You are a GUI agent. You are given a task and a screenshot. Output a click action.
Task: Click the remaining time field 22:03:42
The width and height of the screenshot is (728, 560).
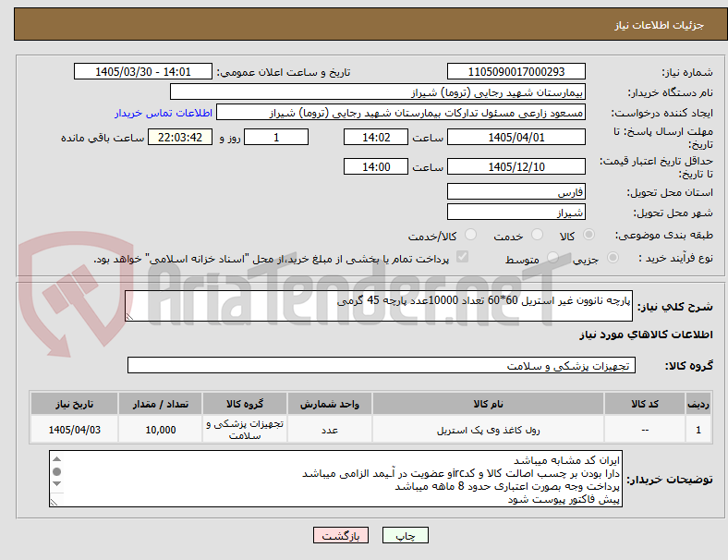pyautogui.click(x=180, y=137)
